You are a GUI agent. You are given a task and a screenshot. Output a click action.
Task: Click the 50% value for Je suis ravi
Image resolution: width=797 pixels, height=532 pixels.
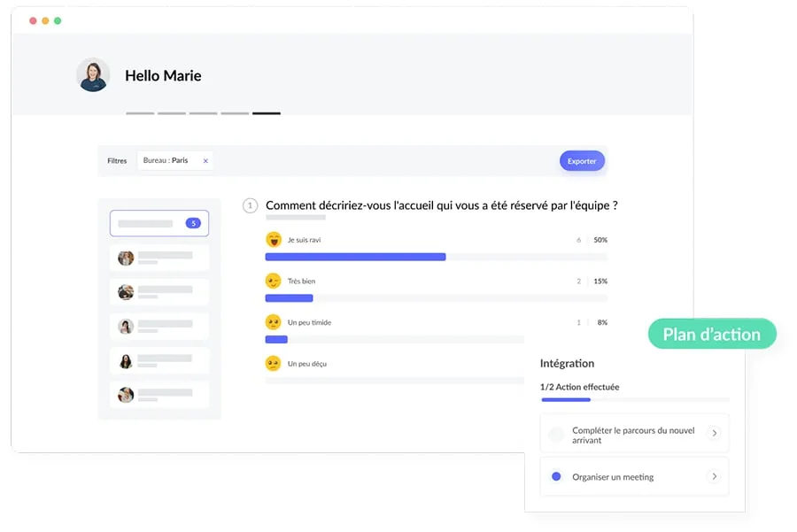(600, 240)
